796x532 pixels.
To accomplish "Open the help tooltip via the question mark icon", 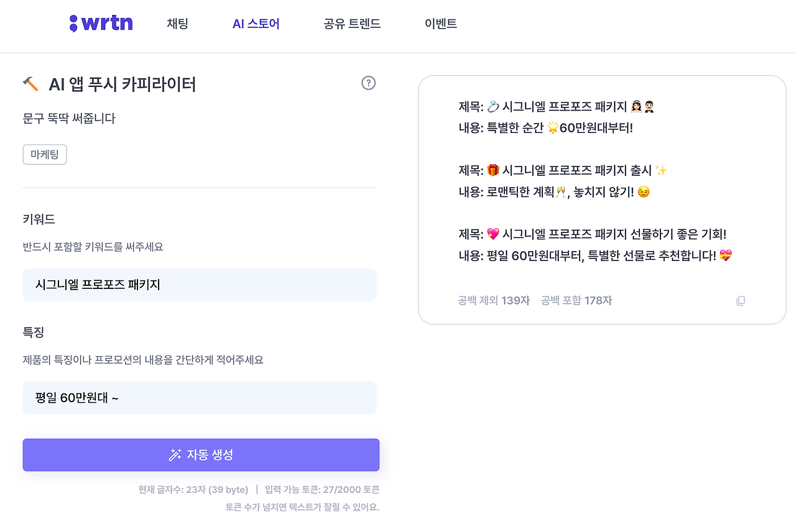I will point(368,83).
